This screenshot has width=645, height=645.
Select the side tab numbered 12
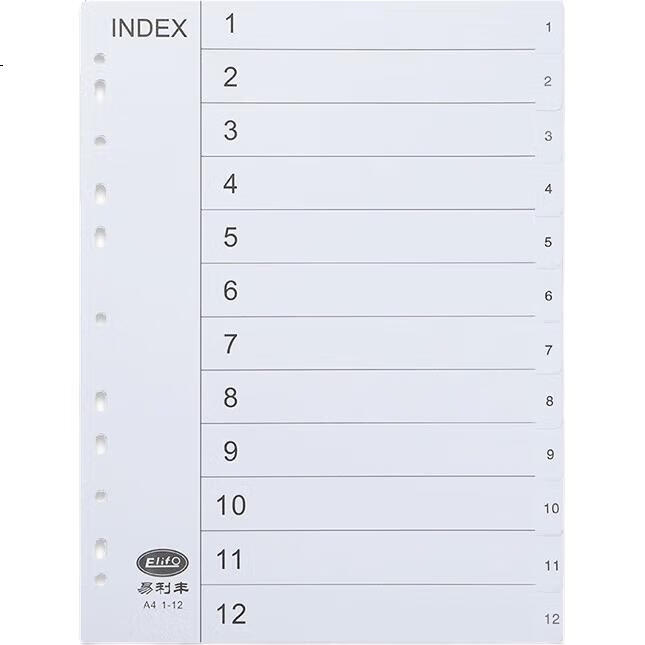coord(551,619)
